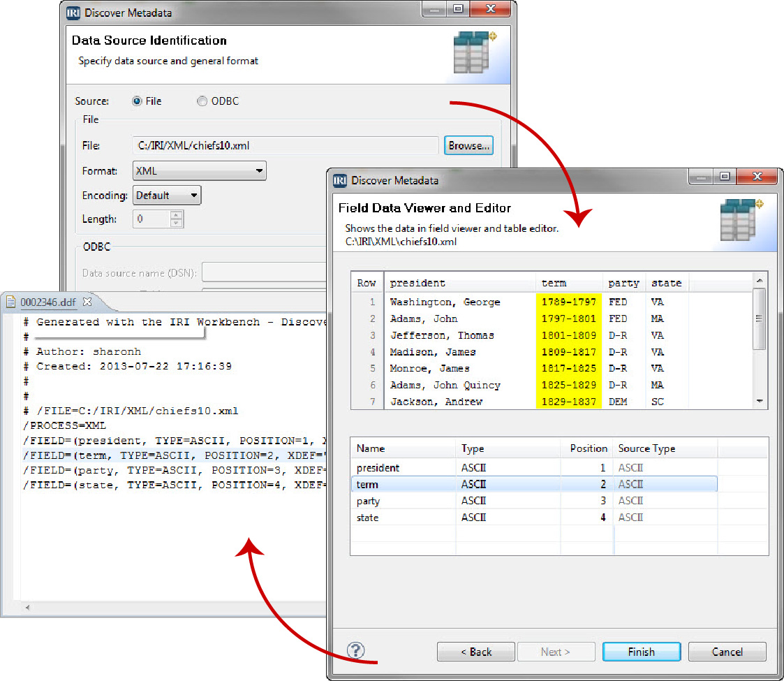Click the Browse... button
This screenshot has width=784, height=681.
tap(468, 145)
